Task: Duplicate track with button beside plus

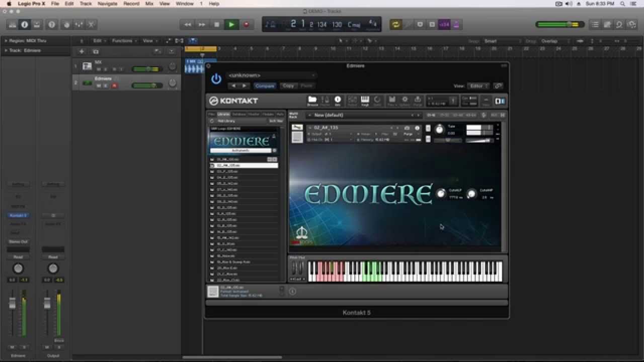Action: point(96,51)
